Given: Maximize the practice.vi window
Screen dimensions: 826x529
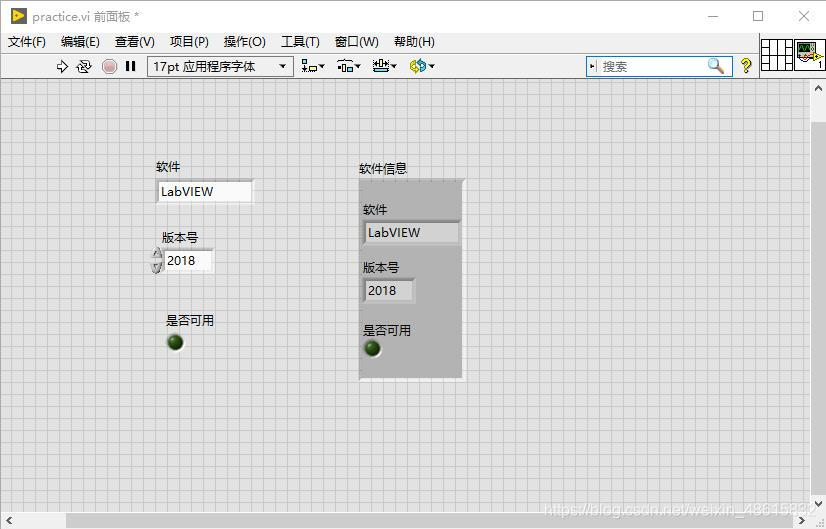Looking at the screenshot, I should [x=758, y=16].
